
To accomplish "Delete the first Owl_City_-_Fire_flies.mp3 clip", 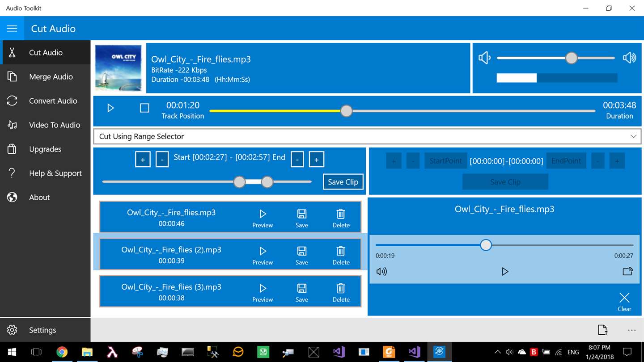I will click(x=341, y=218).
